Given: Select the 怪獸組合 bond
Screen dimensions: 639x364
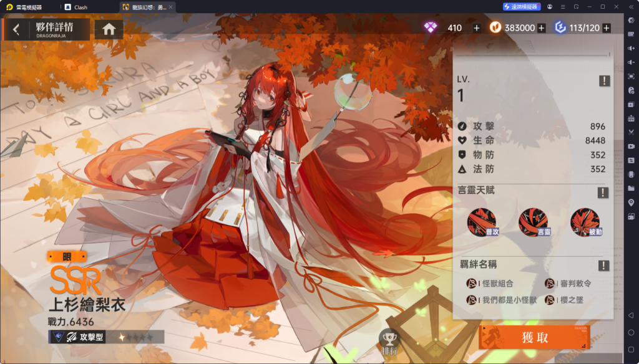Looking at the screenshot, I should [x=490, y=284].
